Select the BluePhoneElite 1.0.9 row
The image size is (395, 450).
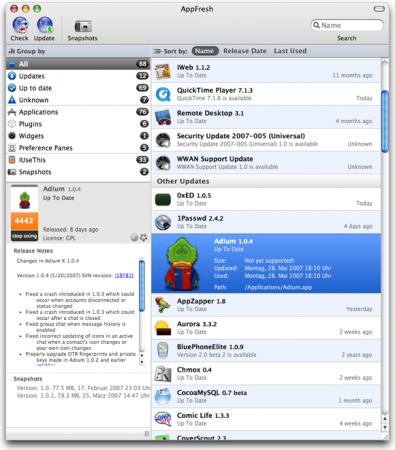[x=266, y=351]
